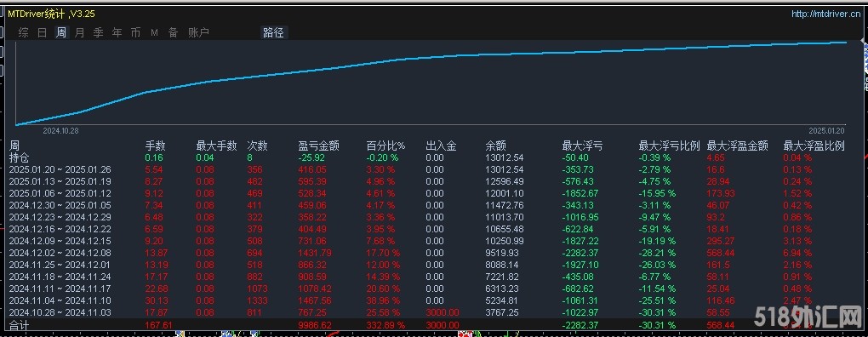Open the 季 quarterly statistics tab
The image size is (868, 337).
[x=98, y=32]
